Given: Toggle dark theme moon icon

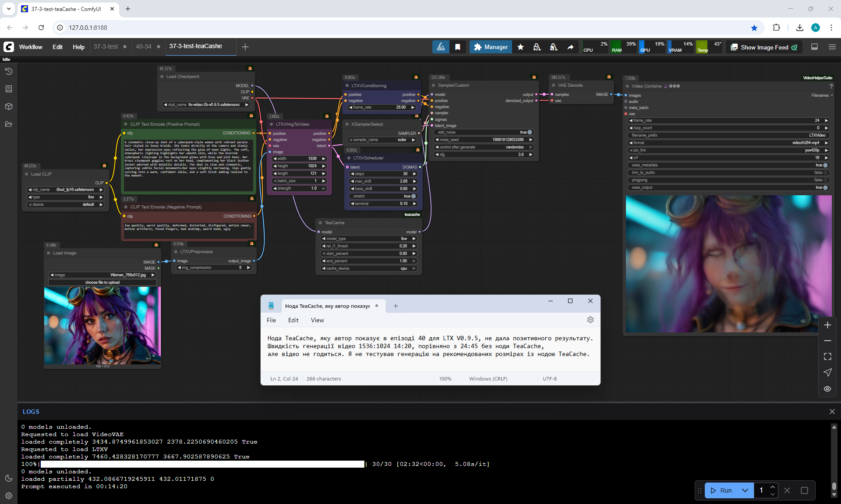Looking at the screenshot, I should pos(8,478).
